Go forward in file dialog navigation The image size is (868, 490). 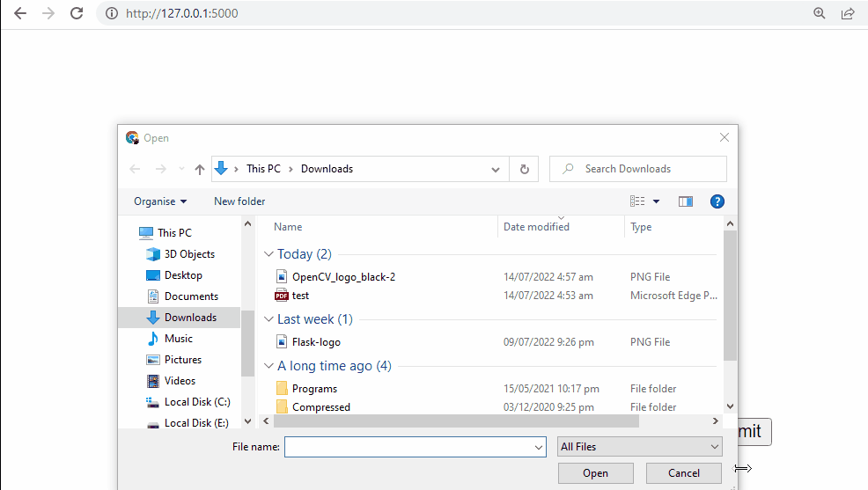[x=160, y=169]
